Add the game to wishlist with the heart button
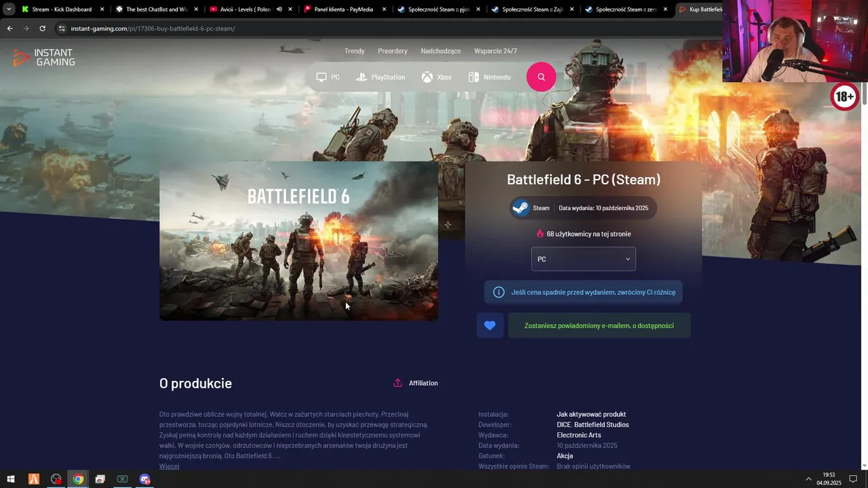 (490, 325)
